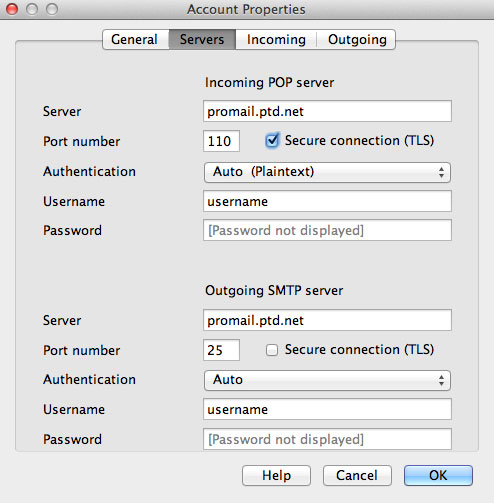
Task: Confirm settings with the OK button
Action: point(438,475)
